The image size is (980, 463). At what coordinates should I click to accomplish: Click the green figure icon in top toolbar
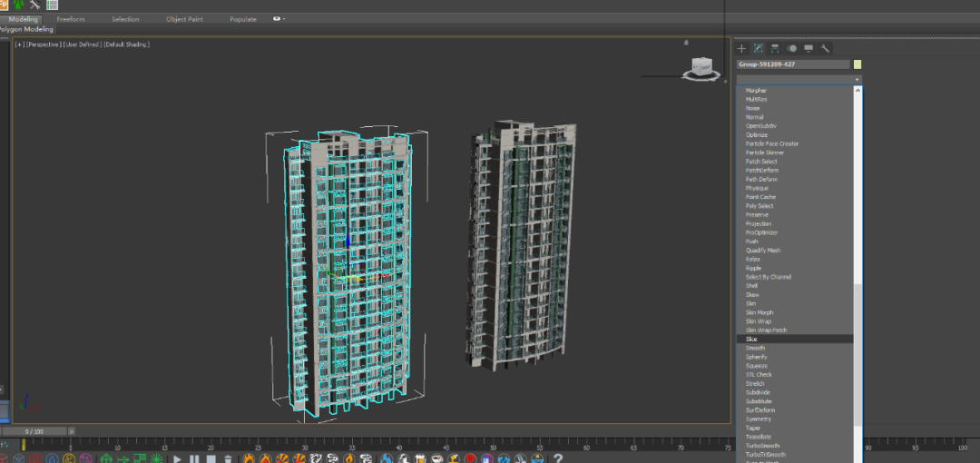point(18,5)
